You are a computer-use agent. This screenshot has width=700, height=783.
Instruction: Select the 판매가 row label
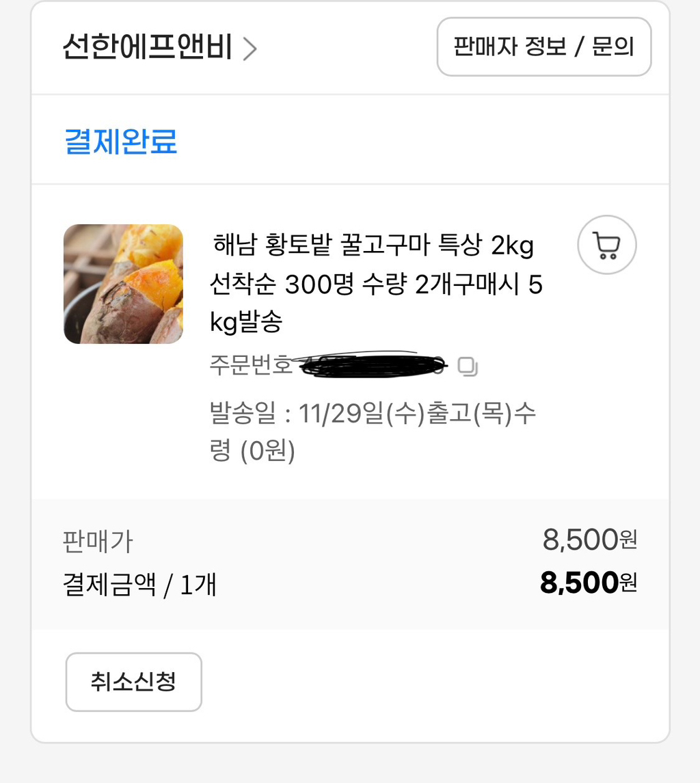(x=98, y=542)
